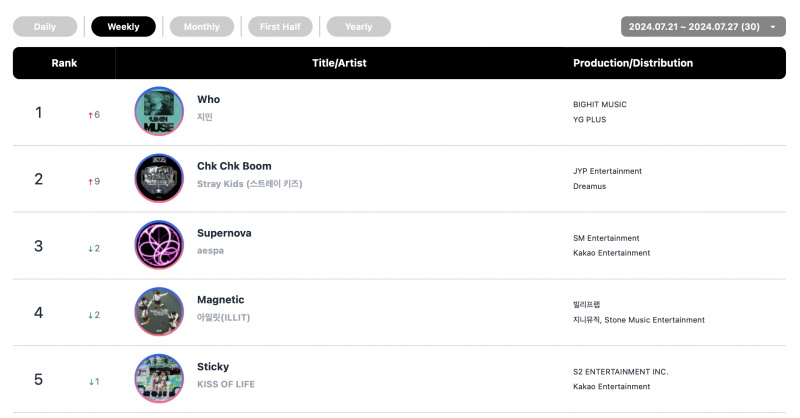
Task: Open the First Half chart tab
Action: click(x=280, y=27)
